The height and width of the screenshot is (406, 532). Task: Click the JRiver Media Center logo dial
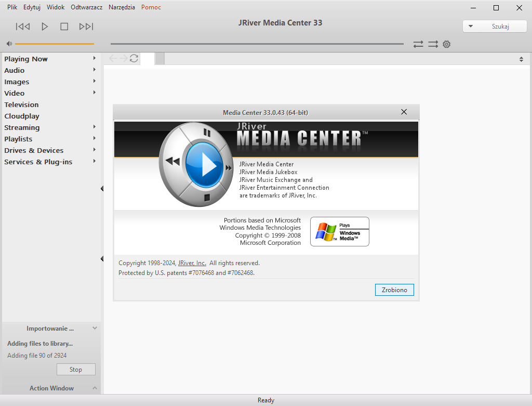tap(196, 164)
